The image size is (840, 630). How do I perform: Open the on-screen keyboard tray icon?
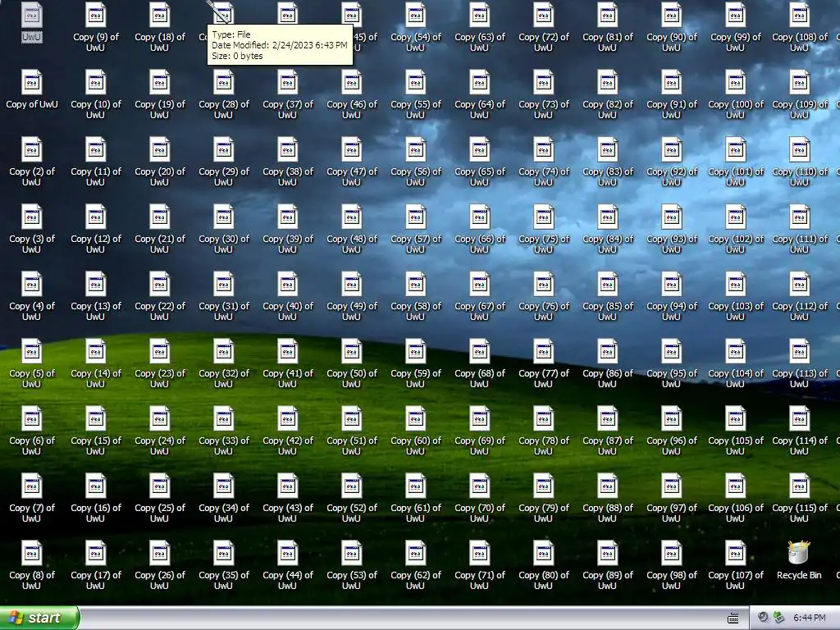(x=733, y=619)
